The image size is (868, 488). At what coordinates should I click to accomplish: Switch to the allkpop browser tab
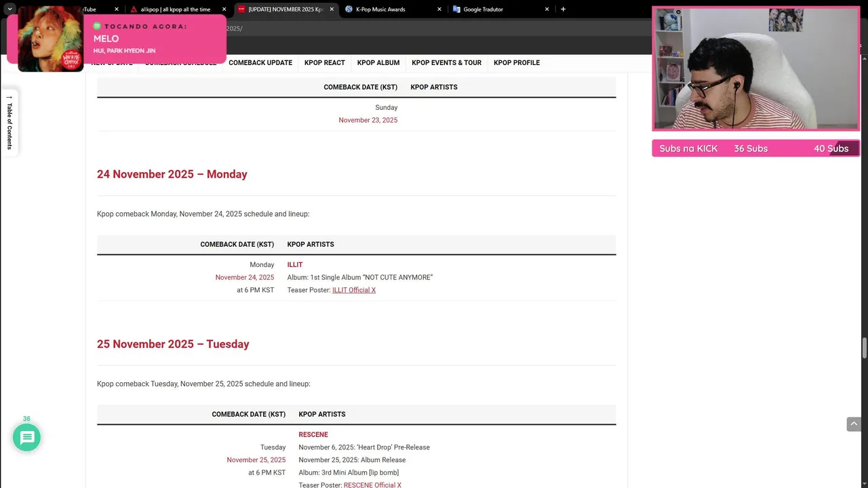pyautogui.click(x=176, y=9)
